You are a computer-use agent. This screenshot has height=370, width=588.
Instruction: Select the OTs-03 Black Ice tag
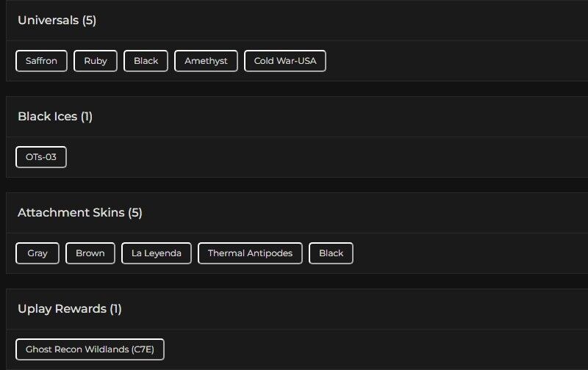(41, 157)
